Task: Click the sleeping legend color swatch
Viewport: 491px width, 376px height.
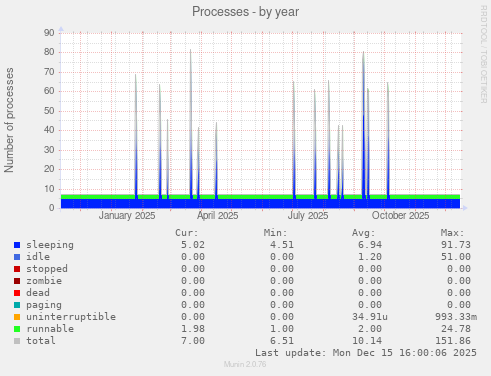Action: pyautogui.click(x=17, y=245)
